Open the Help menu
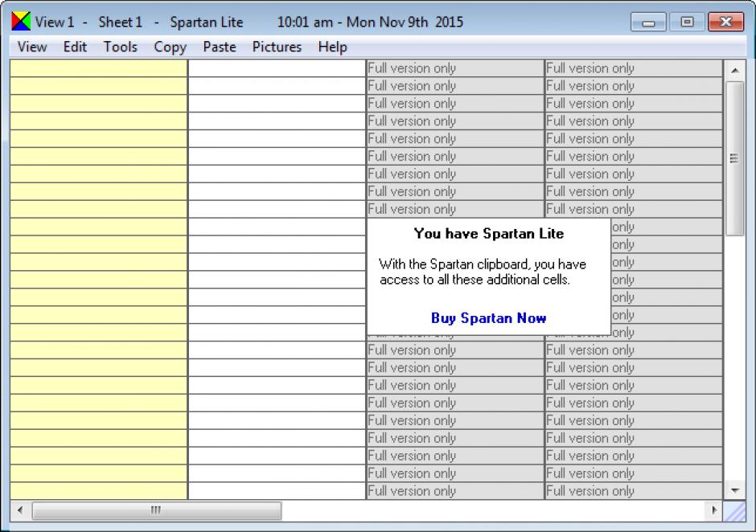Image resolution: width=756 pixels, height=532 pixels. [333, 47]
